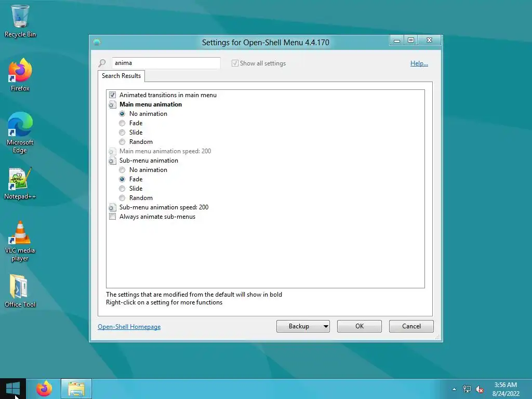Select the Office Tool desktop folder
The image size is (532, 399).
tap(20, 291)
